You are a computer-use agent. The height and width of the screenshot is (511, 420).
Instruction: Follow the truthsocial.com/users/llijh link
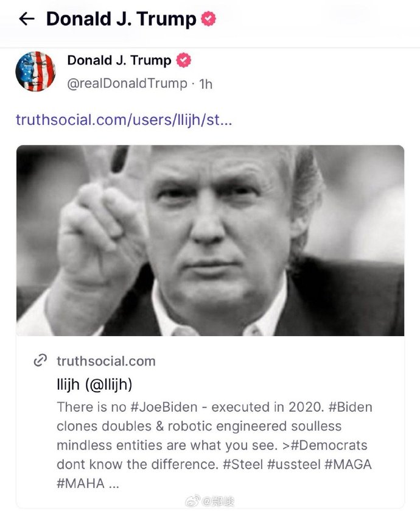124,119
